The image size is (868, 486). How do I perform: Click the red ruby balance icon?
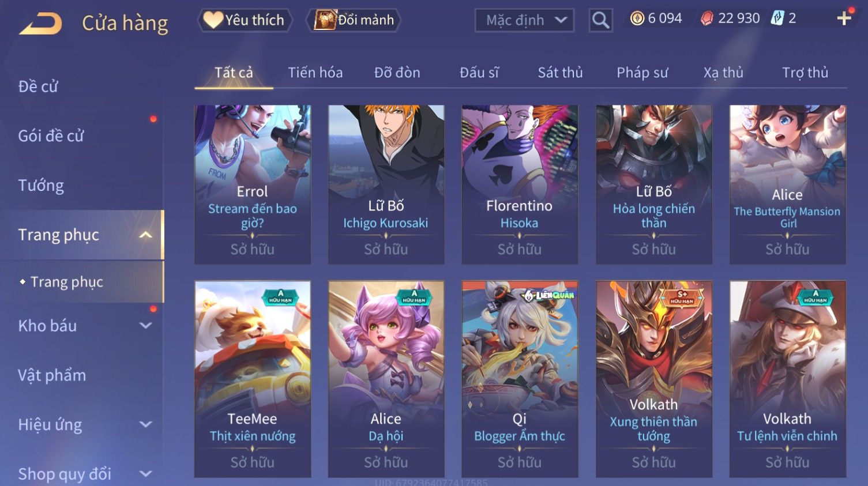tap(707, 18)
